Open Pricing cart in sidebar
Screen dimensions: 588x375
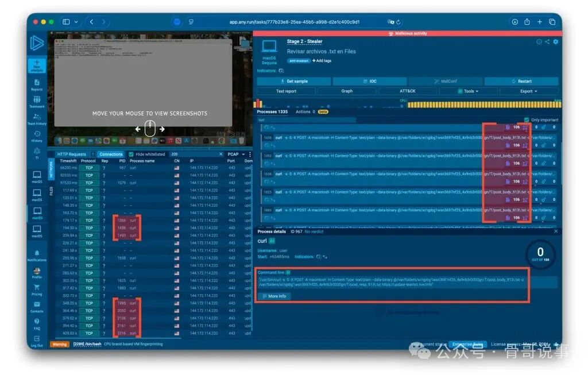pos(37,290)
